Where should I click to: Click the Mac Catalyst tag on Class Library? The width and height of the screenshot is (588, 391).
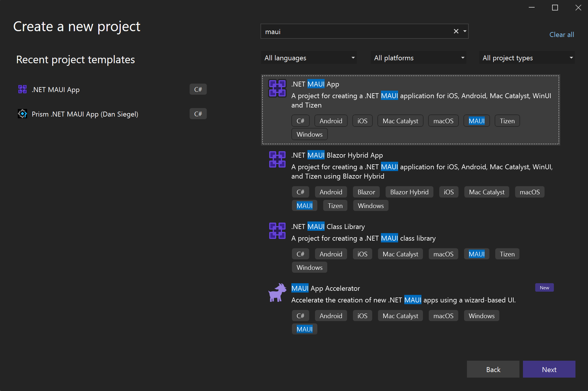click(400, 254)
